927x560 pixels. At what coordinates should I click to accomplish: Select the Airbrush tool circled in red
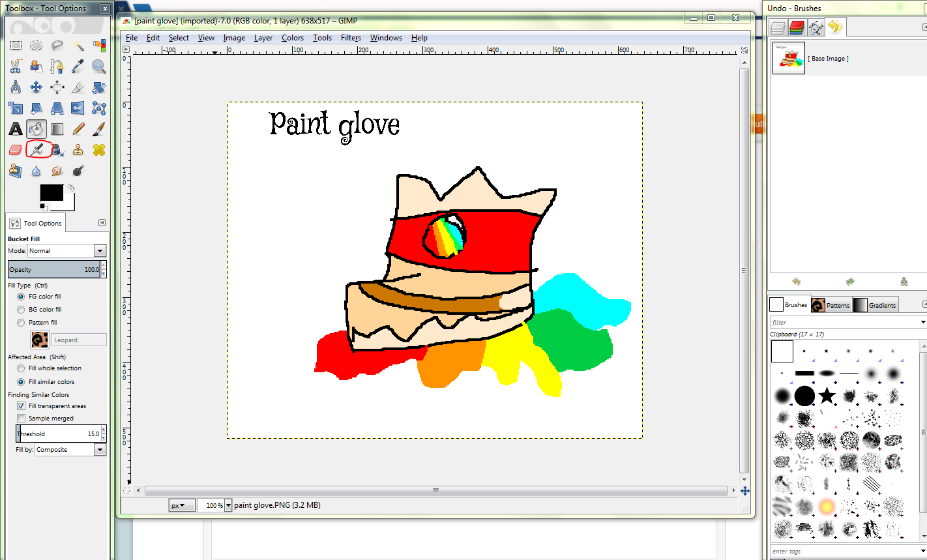(x=37, y=150)
